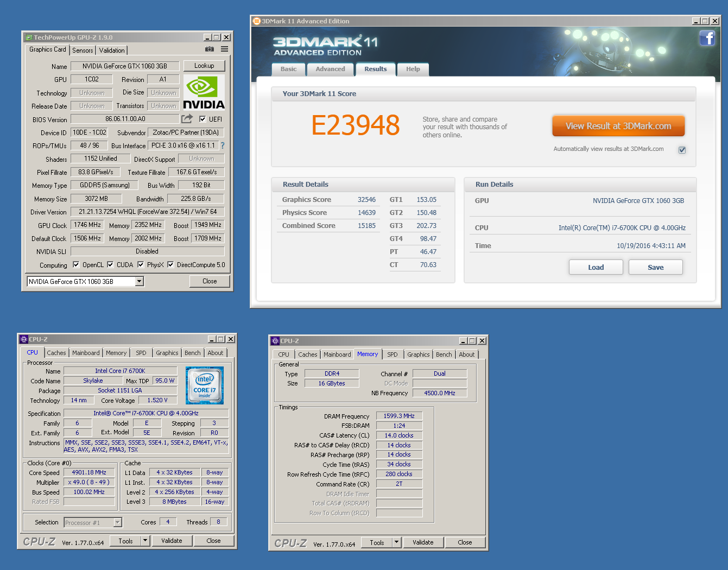This screenshot has width=728, height=570.
Task: Toggle the PhysX checkbox
Action: (141, 265)
